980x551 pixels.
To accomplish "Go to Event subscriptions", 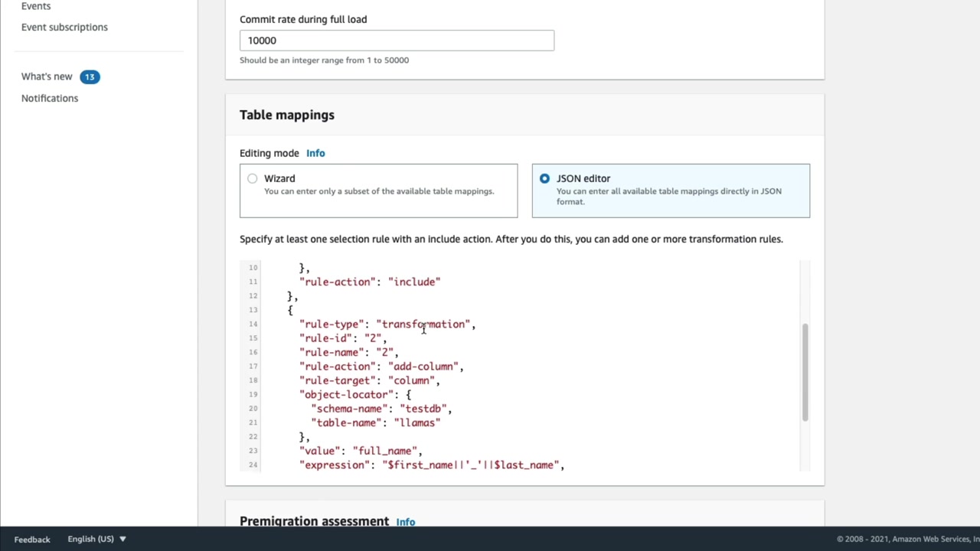I will click(x=64, y=27).
